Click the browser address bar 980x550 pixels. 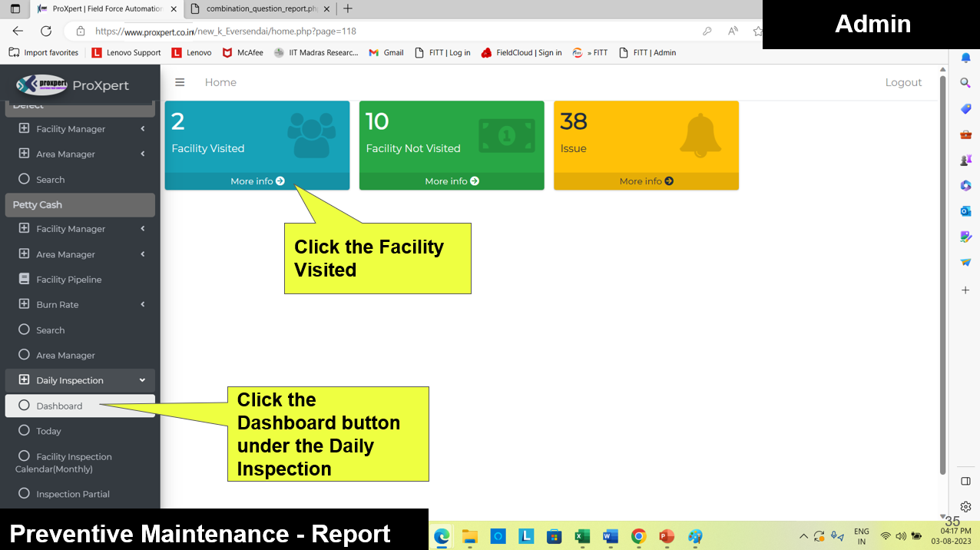384,31
